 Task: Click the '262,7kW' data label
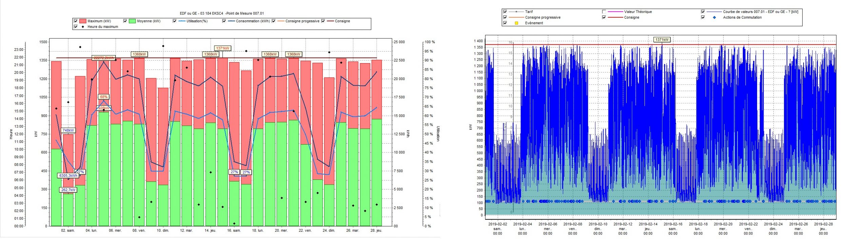click(68, 190)
